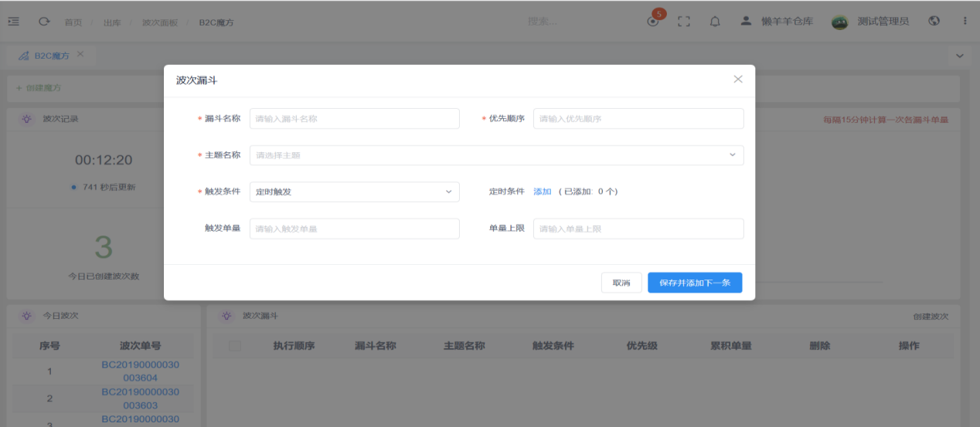
Task: Click the 创建魔方 button
Action: click(x=39, y=88)
